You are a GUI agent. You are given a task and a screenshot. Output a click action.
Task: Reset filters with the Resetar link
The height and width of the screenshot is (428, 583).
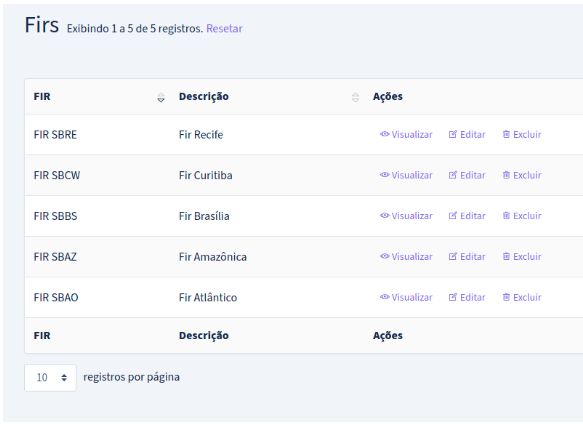(224, 29)
